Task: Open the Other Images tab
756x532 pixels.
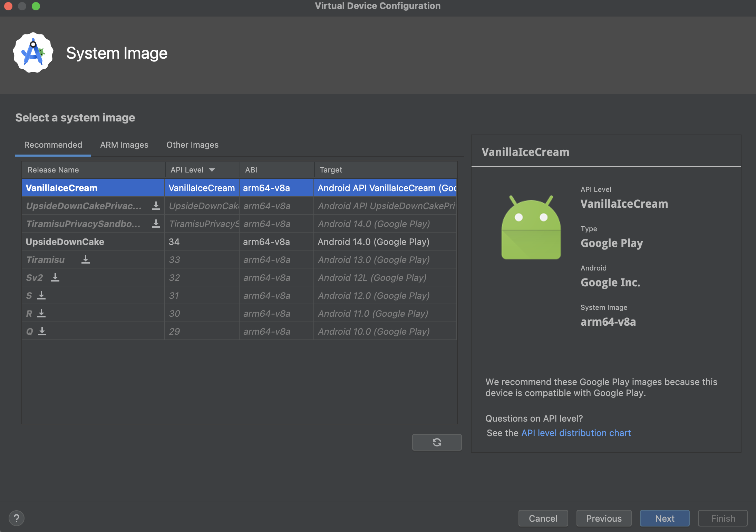Action: click(x=192, y=145)
